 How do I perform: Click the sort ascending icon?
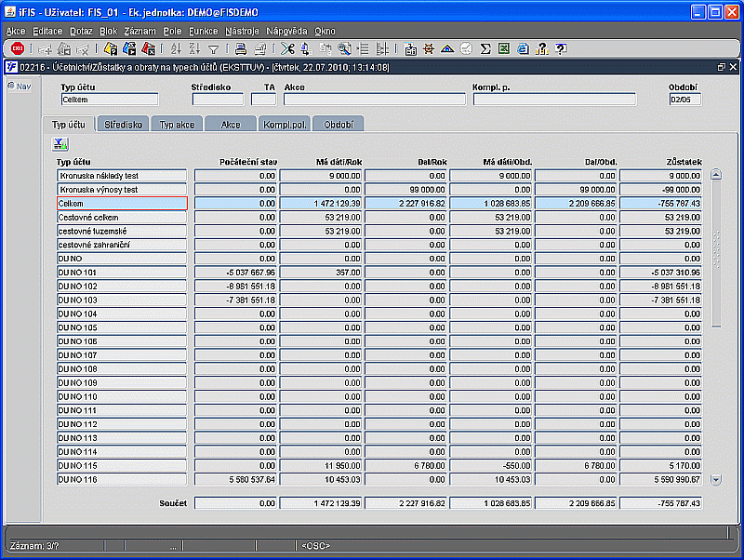click(176, 48)
